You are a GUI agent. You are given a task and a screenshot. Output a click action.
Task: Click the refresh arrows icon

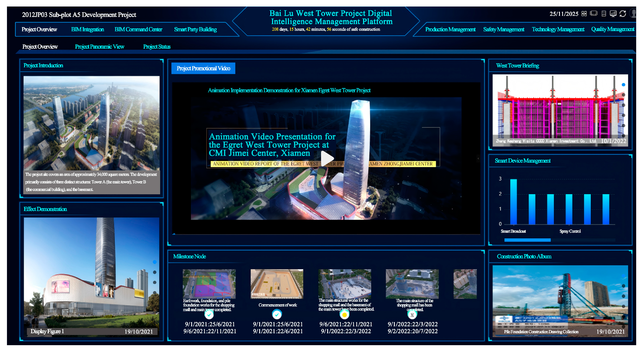[623, 14]
